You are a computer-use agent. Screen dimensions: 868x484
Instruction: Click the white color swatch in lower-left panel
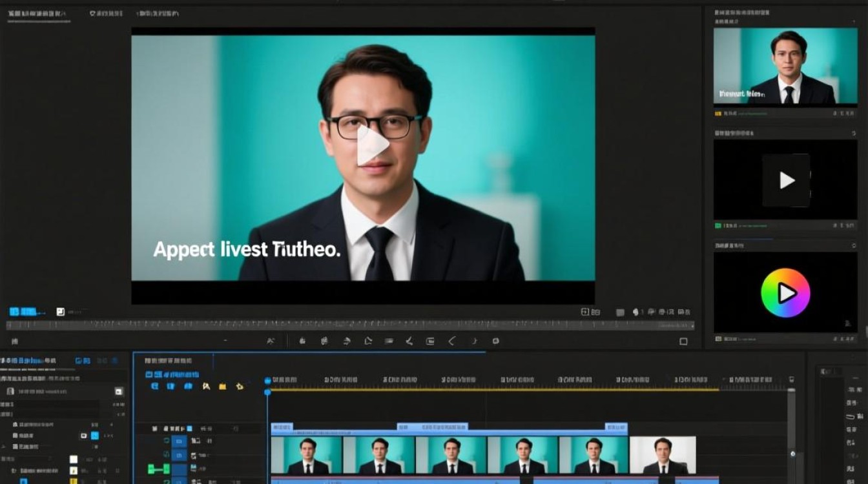point(73,459)
